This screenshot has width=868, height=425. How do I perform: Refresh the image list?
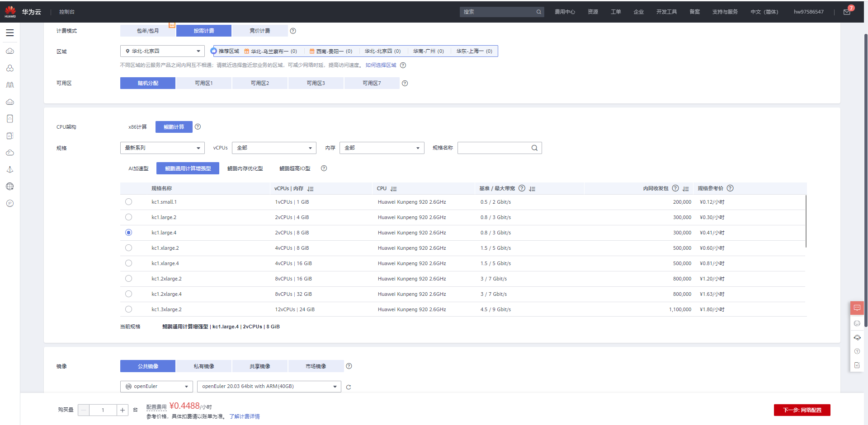click(349, 387)
